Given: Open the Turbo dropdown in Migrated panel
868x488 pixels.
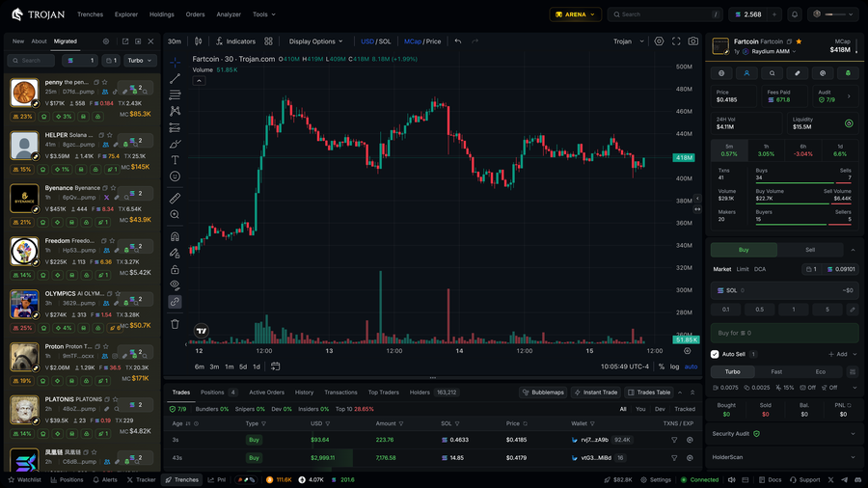Looking at the screenshot, I should pos(140,61).
